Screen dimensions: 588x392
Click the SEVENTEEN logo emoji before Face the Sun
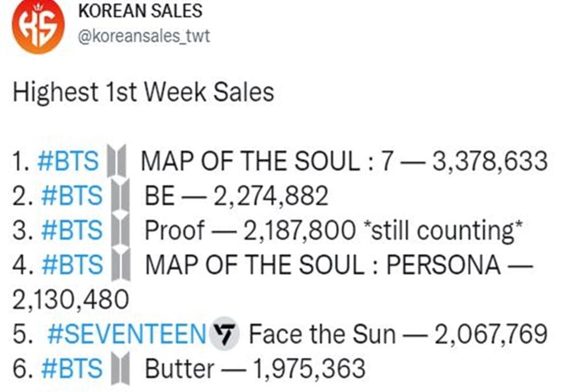click(x=225, y=334)
